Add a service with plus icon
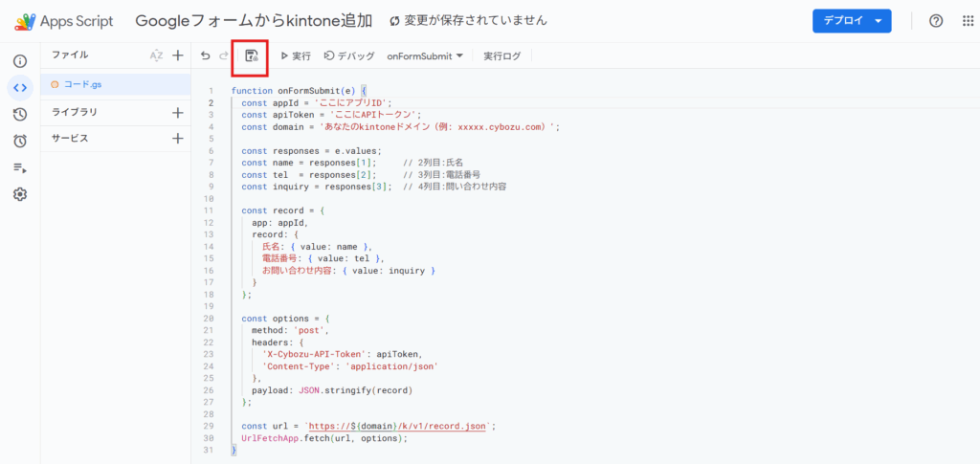Screen dimensions: 980x464 pos(177,139)
